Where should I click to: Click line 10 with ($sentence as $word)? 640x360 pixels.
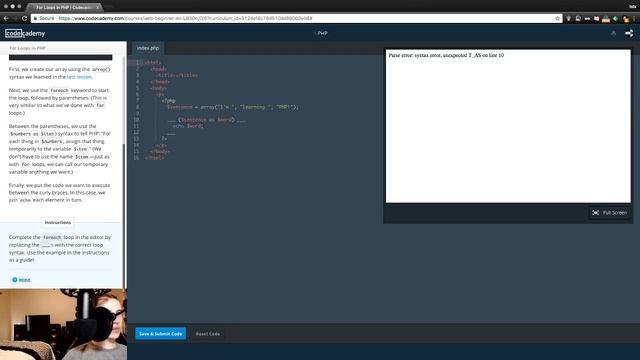206,120
